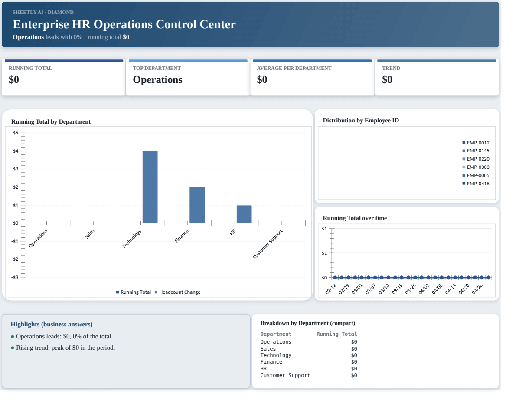Select the Technology row in breakdown table

[309, 355]
